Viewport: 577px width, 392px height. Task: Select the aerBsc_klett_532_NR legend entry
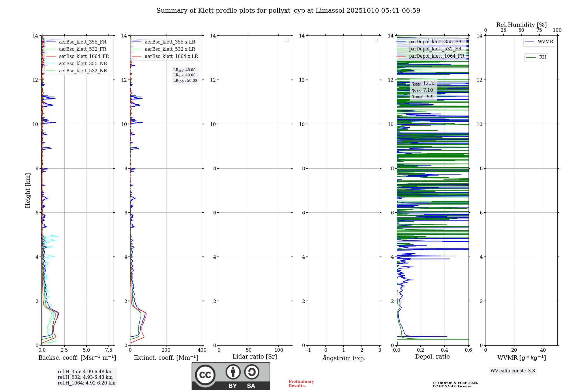click(x=83, y=71)
